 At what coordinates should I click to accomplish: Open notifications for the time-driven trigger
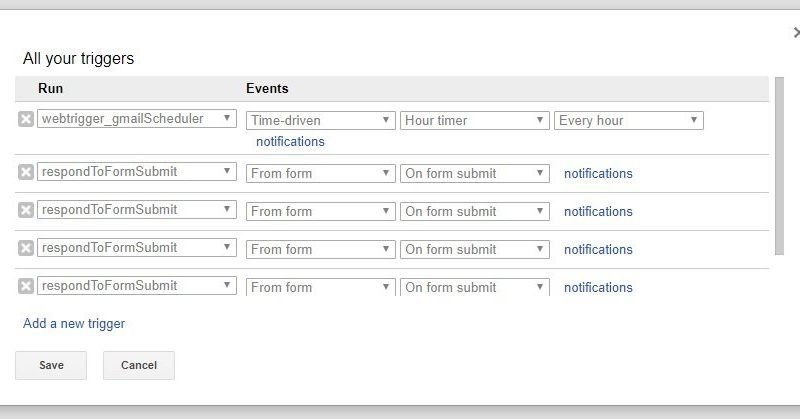[x=290, y=142]
